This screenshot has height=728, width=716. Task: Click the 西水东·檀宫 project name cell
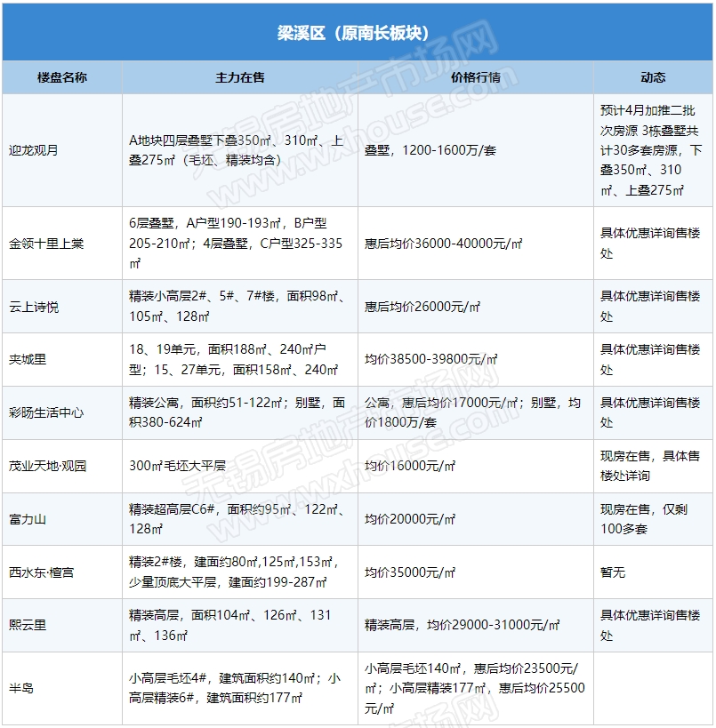[62, 572]
